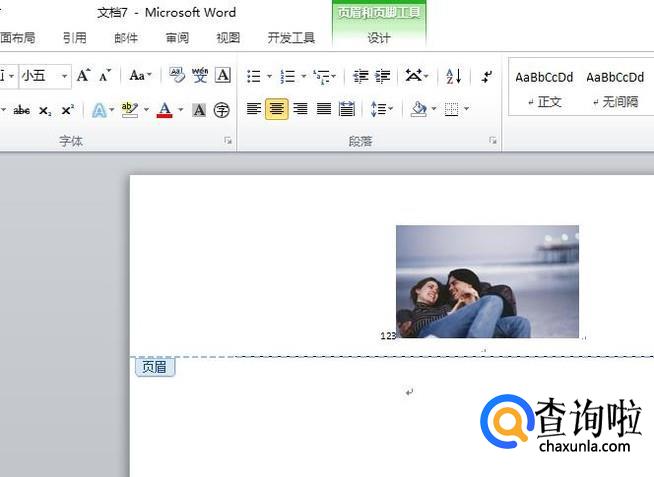Viewport: 654px width, 477px height.
Task: Open the Shading dropdown arrow
Action: (434, 109)
